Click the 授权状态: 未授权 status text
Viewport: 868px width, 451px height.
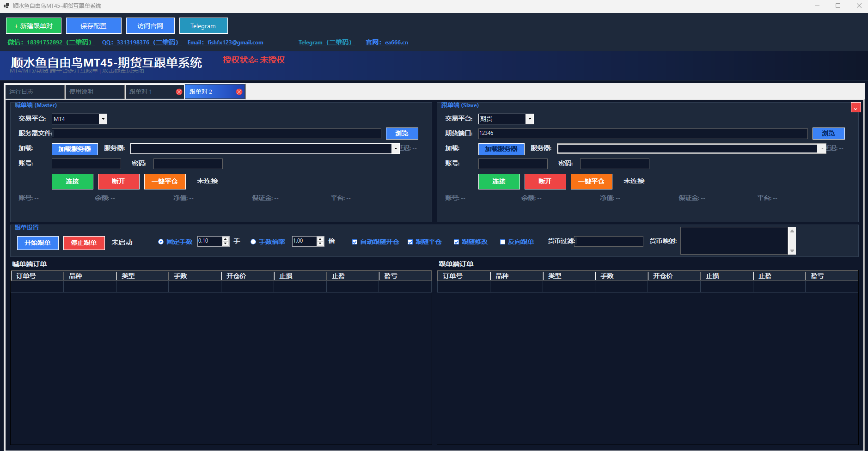[x=254, y=60]
